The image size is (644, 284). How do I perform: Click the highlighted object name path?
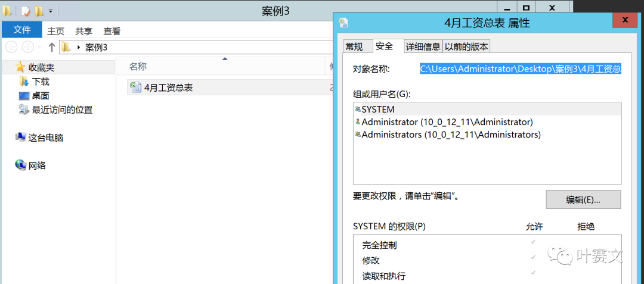click(x=520, y=69)
